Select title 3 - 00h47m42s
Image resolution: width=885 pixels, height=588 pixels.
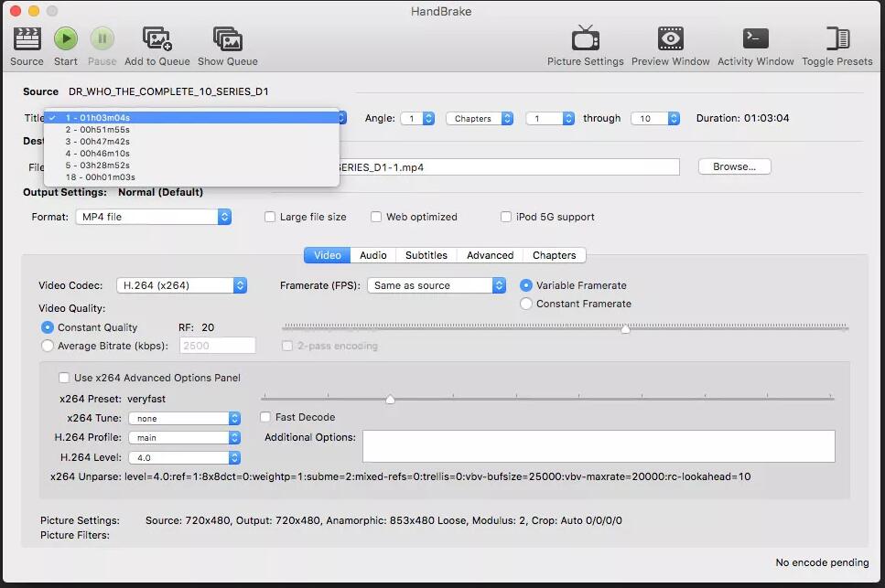(192, 142)
